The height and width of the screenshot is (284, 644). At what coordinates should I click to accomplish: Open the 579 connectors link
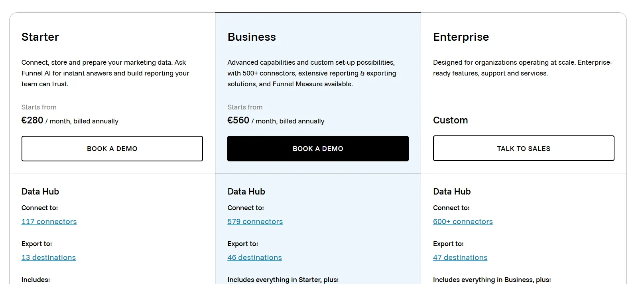coord(255,222)
